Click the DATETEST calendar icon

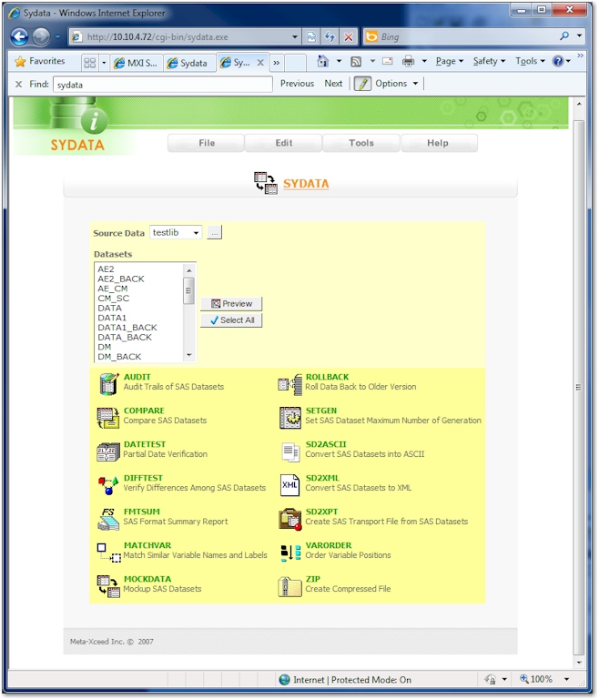point(108,451)
